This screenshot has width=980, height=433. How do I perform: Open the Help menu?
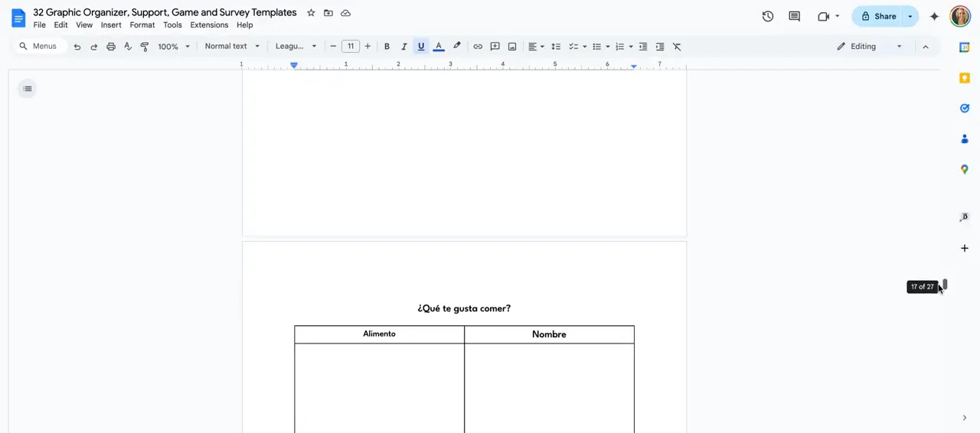coord(245,25)
